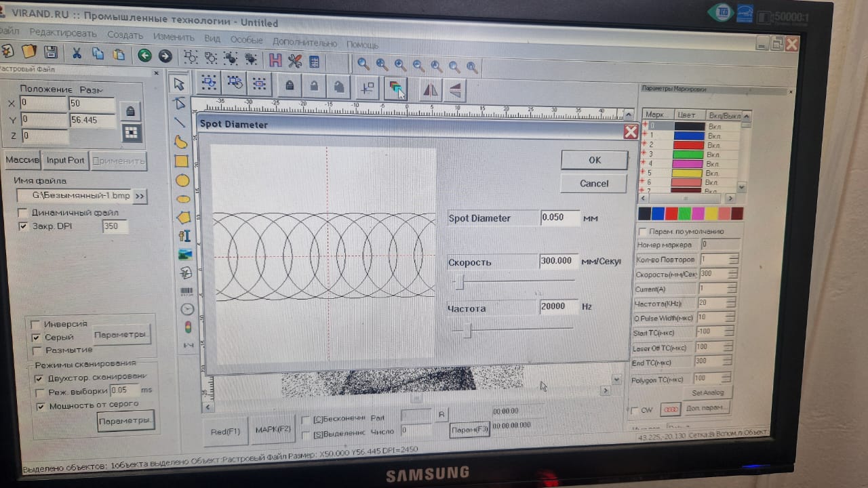Select the circle drawing tool
The image size is (868, 488).
pyautogui.click(x=182, y=180)
